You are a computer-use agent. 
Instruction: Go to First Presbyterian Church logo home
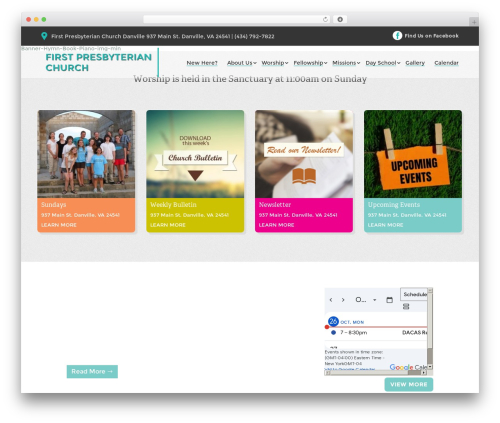coord(99,62)
